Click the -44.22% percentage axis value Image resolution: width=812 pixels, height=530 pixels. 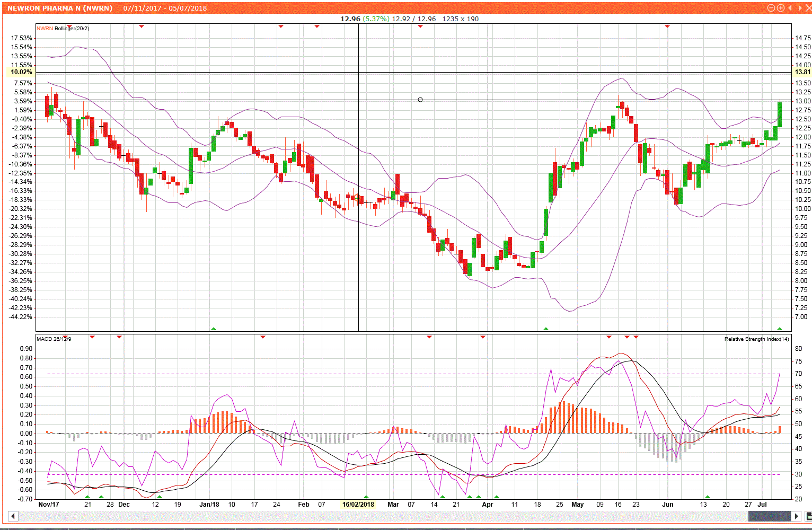click(21, 317)
